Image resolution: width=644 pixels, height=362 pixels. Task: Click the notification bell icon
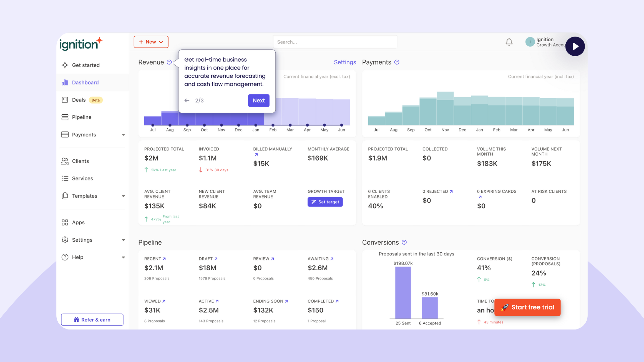coord(509,42)
